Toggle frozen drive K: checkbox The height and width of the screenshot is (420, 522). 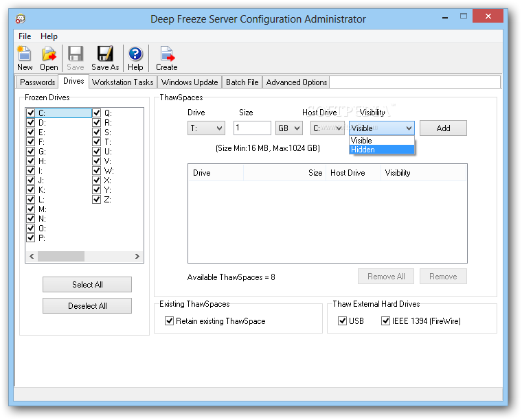[31, 189]
